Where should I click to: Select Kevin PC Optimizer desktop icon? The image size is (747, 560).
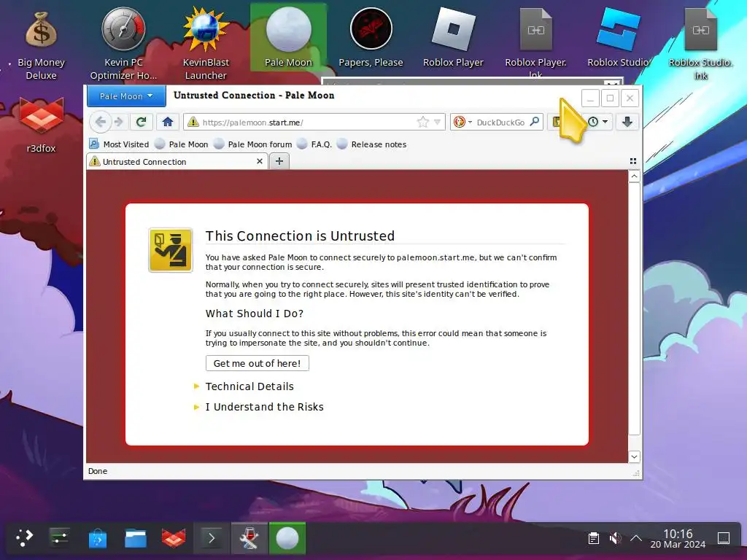point(123,44)
